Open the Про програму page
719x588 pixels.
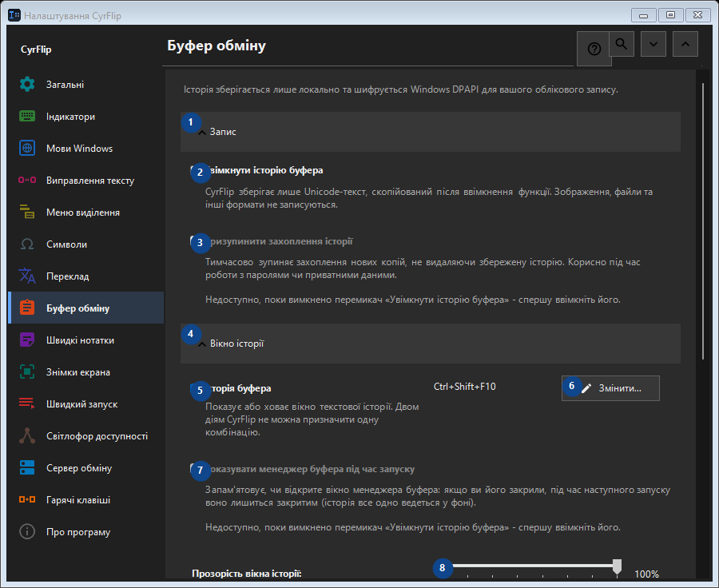pyautogui.click(x=85, y=532)
